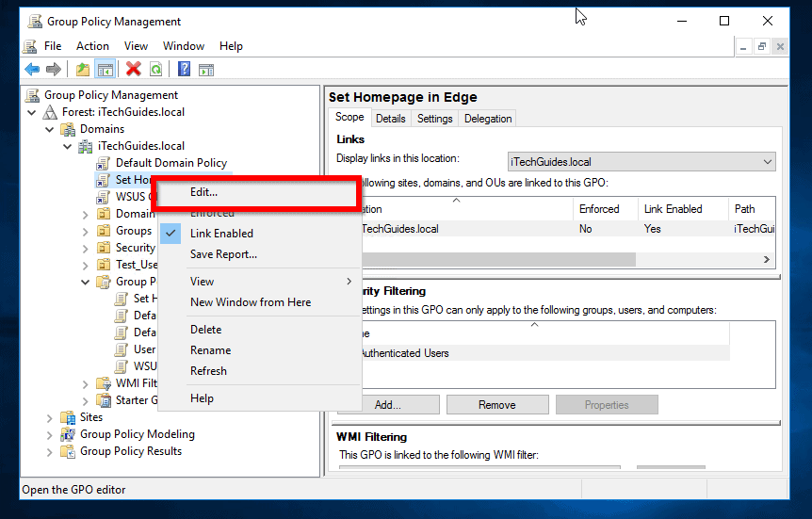
Task: Select Refresh in the context menu
Action: tap(259, 371)
